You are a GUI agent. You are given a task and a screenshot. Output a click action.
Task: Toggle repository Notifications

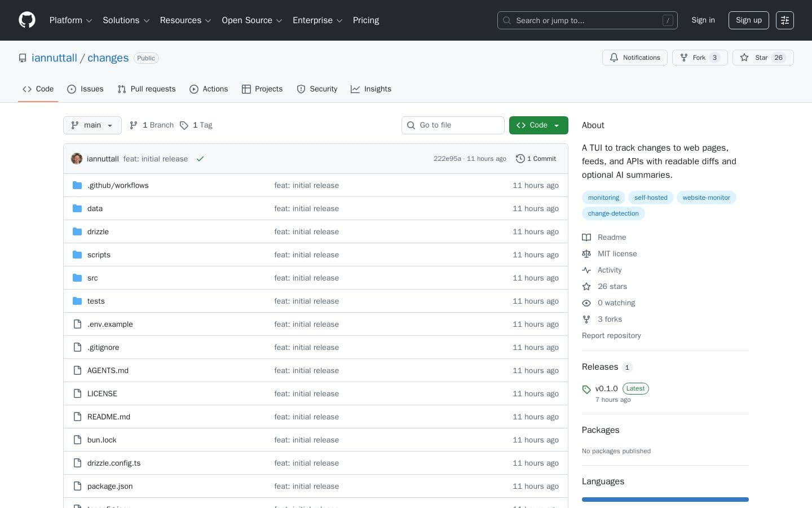[635, 58]
